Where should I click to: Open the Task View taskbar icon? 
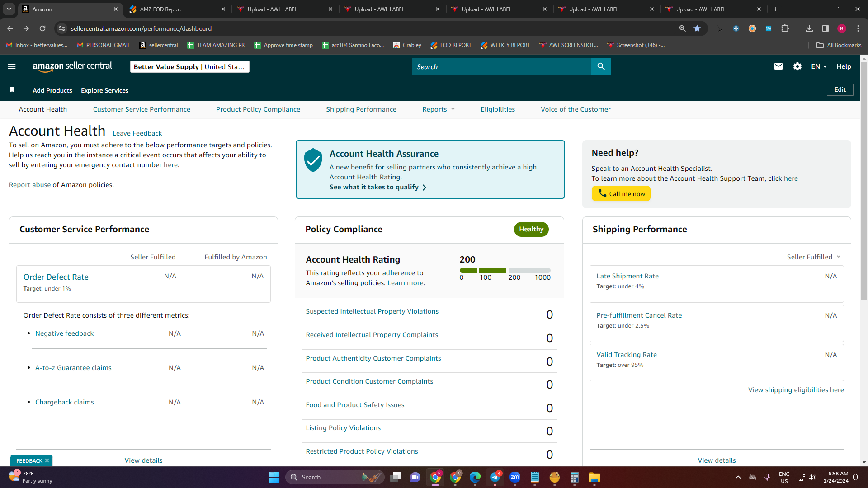(396, 477)
